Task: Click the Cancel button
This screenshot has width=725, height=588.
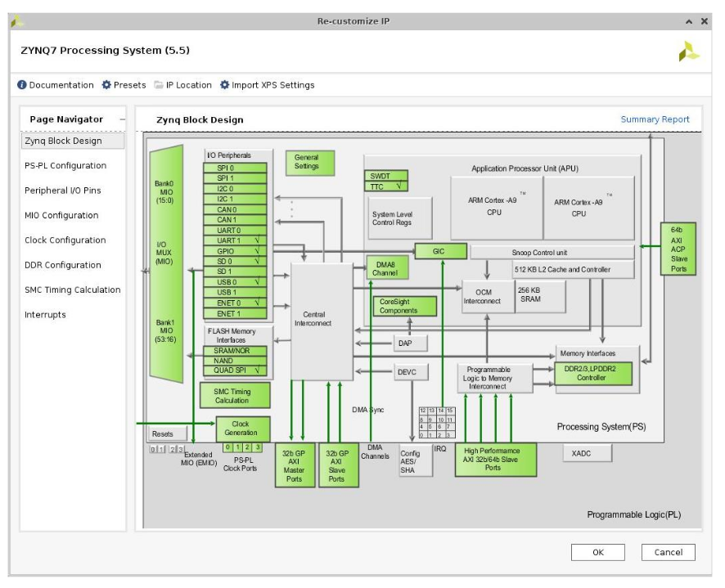Action: 668,552
